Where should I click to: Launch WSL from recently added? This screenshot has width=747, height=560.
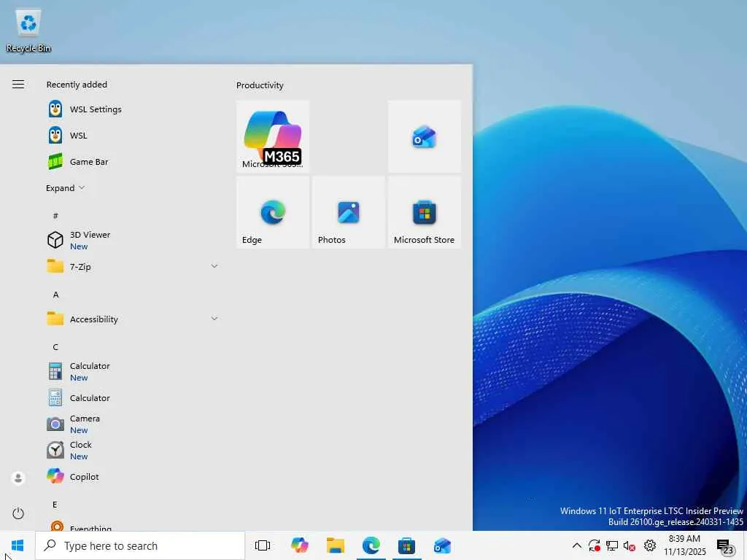[x=133, y=135]
